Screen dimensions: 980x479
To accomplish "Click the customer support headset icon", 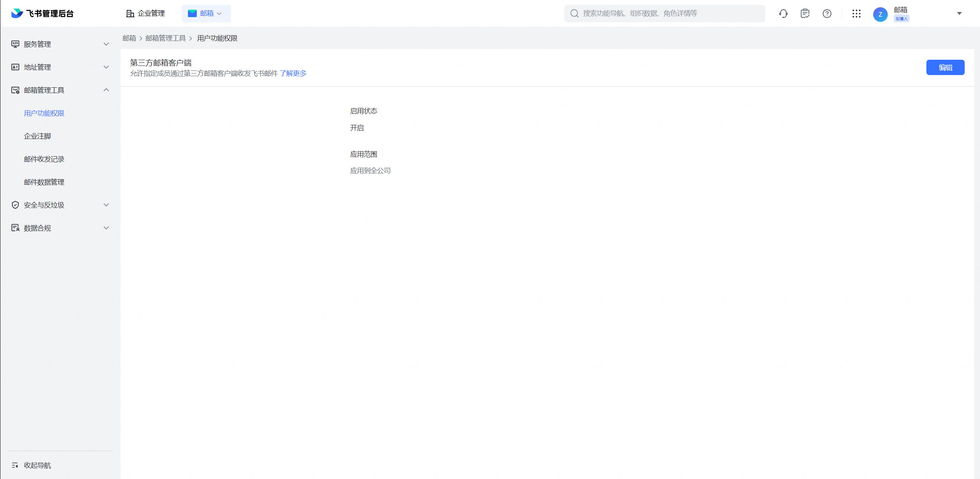I will pos(783,14).
